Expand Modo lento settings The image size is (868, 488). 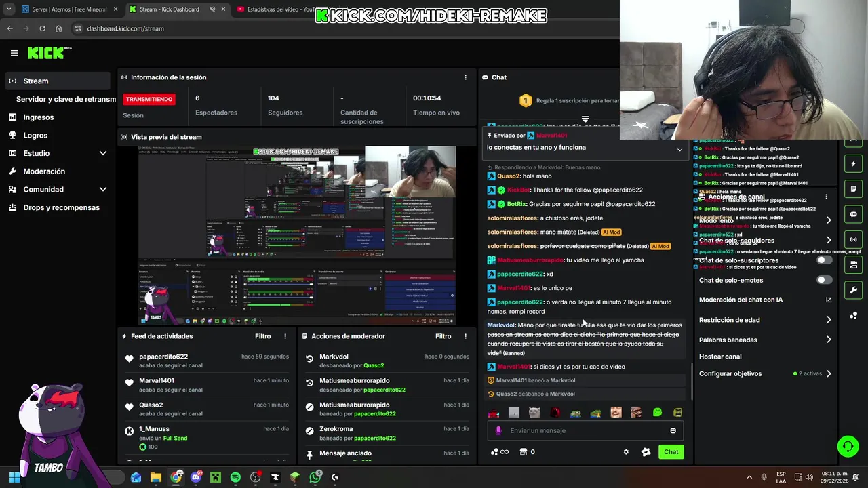[829, 220]
